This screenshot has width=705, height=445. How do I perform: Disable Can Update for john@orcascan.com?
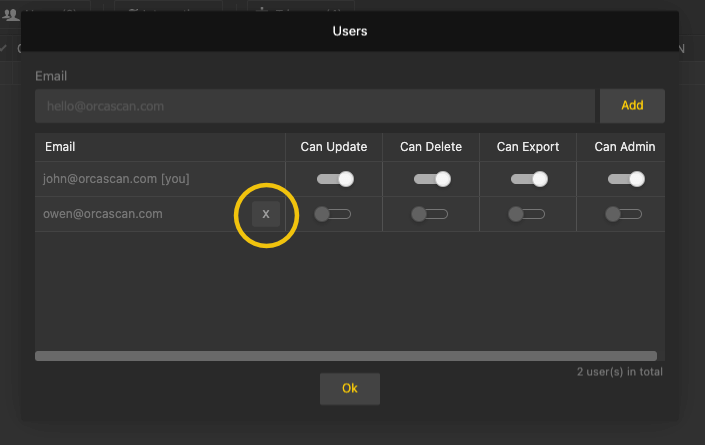point(335,179)
